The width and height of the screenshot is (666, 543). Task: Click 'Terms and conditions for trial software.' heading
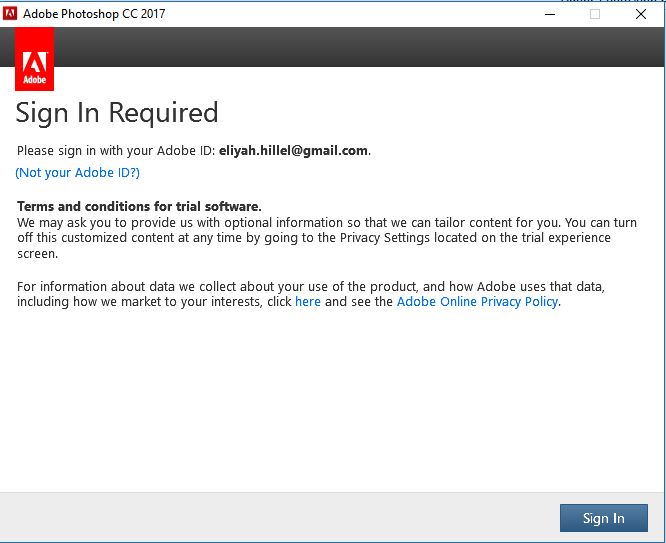[139, 206]
